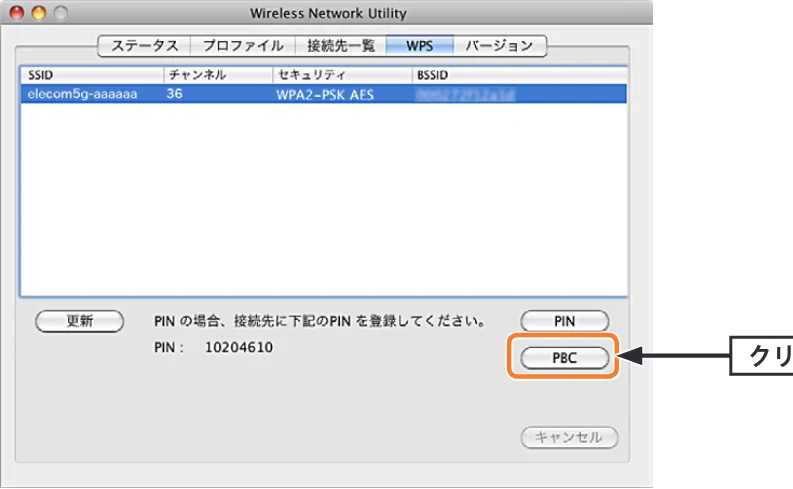The width and height of the screenshot is (793, 489).
Task: Click the gray zoom window button
Action: 61,13
